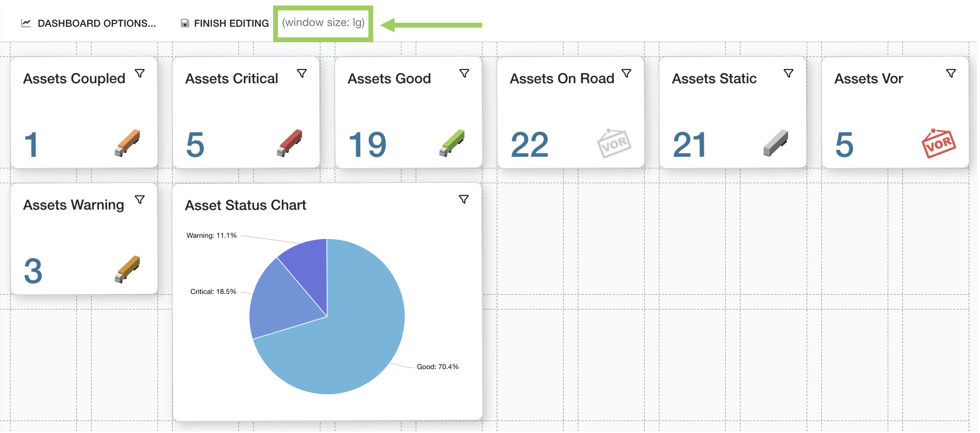Click the red VOR stamp icon
The height and width of the screenshot is (433, 980).
coord(938,143)
